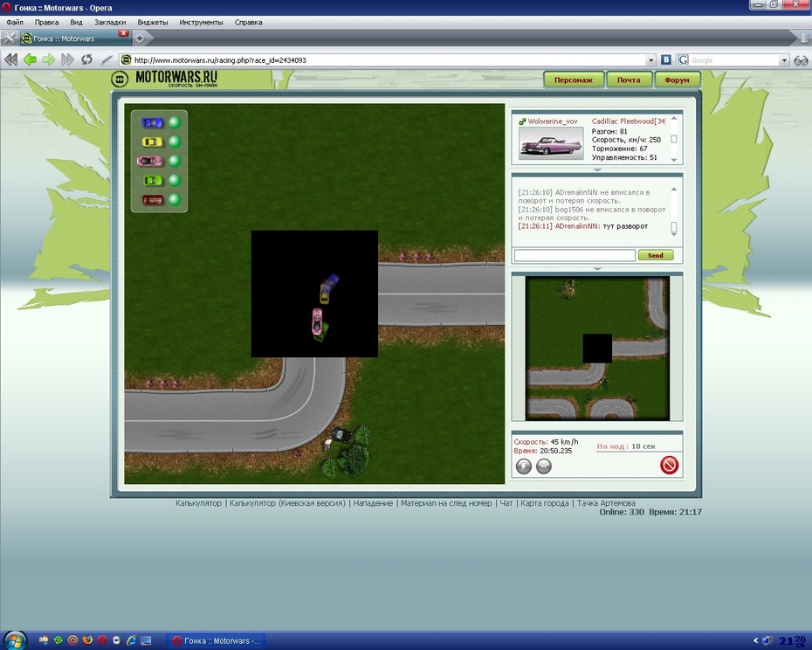Click the red stop race icon
Viewport: 812px width, 650px height.
[x=669, y=465]
